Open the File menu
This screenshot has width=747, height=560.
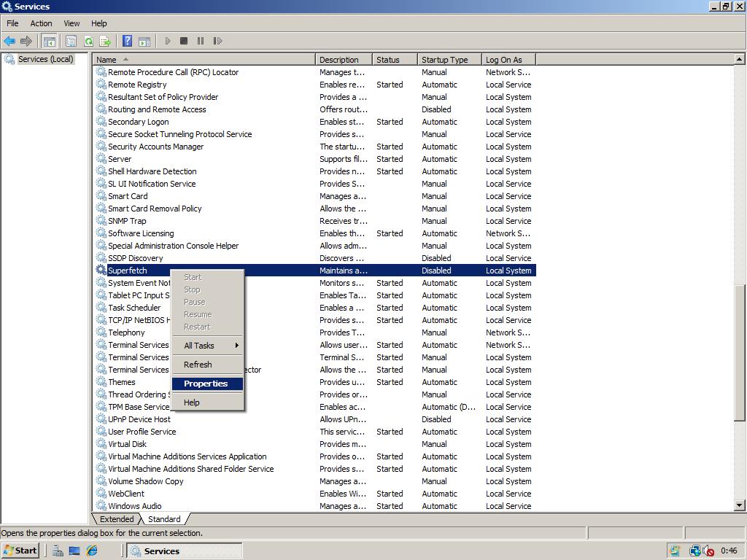(x=12, y=23)
